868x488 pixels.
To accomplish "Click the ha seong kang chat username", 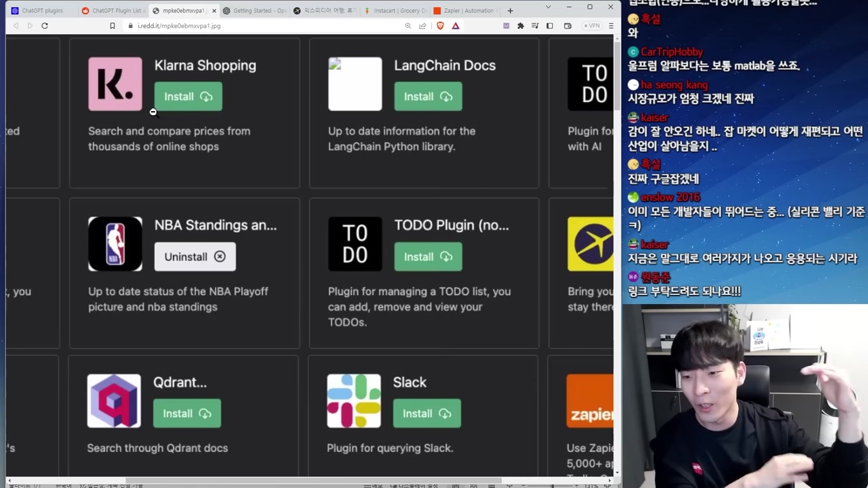I will (674, 85).
